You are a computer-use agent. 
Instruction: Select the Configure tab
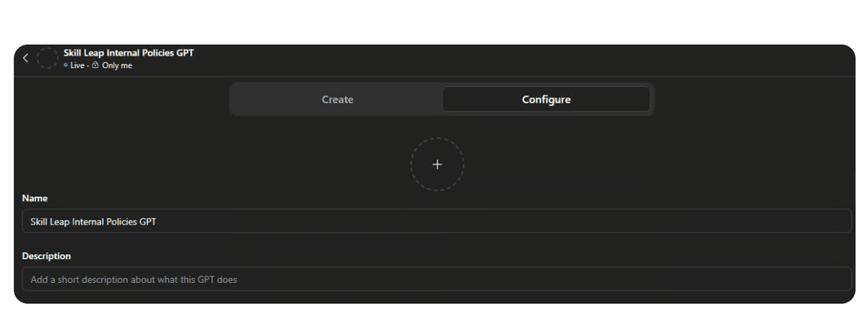point(546,100)
